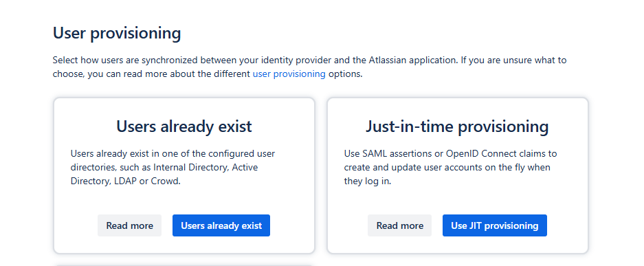This screenshot has width=644, height=266.
Task: Click the words they log in
Action: click(x=367, y=181)
